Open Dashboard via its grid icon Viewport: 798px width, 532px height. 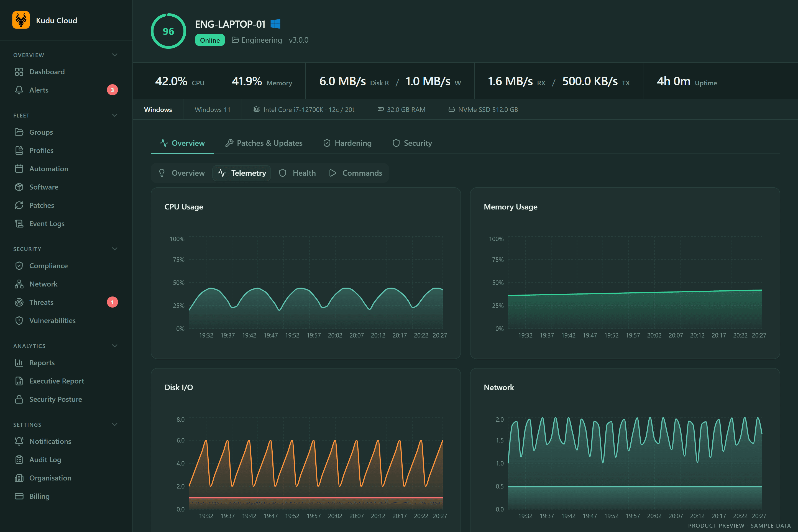[x=19, y=71]
